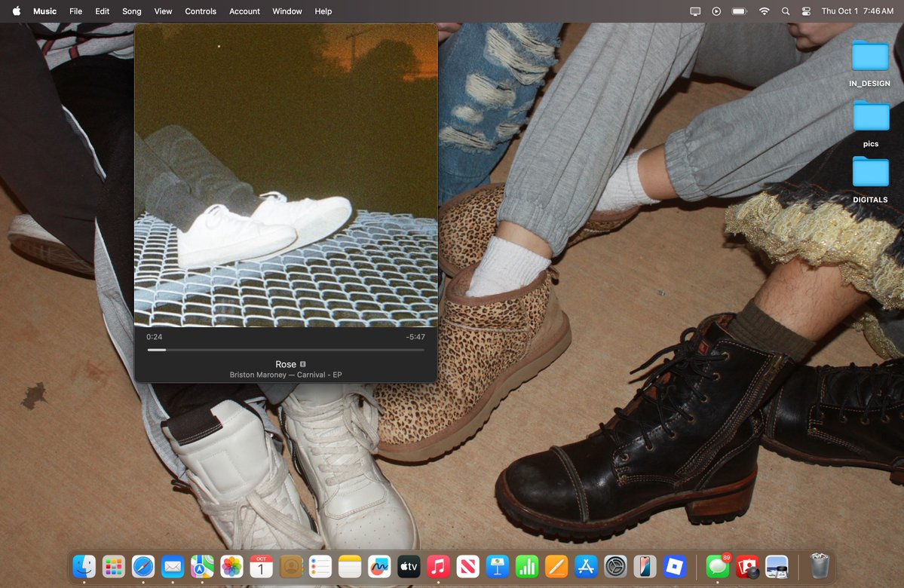The width and height of the screenshot is (904, 588).
Task: Click the song playback progress bar
Action: [x=286, y=350]
